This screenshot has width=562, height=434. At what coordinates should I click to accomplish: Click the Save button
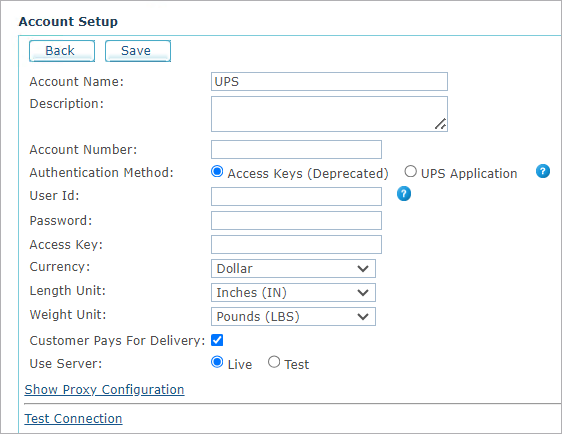[138, 51]
